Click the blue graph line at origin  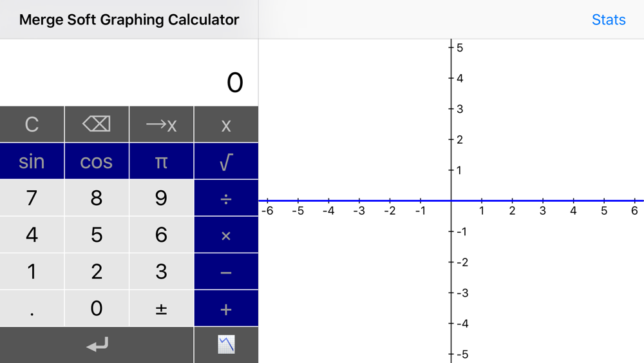click(451, 201)
